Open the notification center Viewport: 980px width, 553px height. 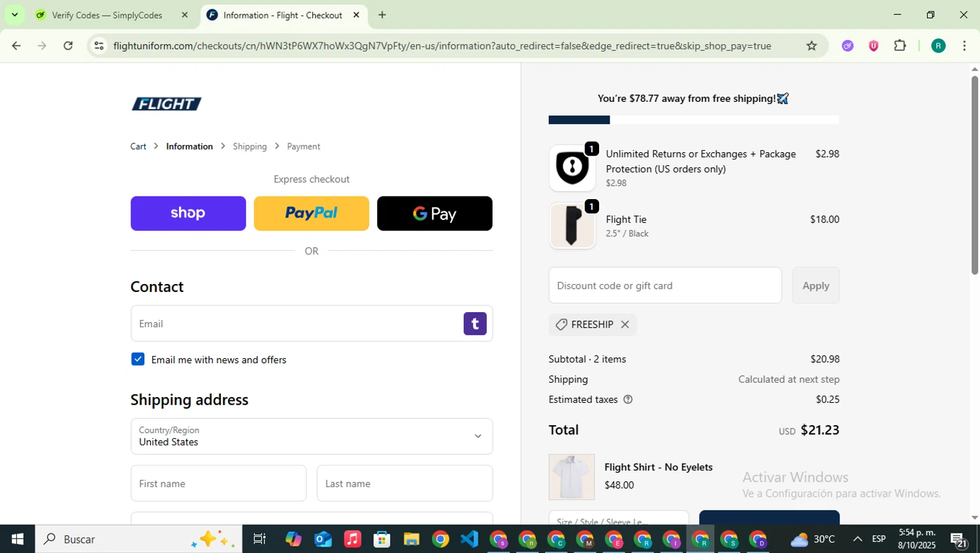point(959,540)
